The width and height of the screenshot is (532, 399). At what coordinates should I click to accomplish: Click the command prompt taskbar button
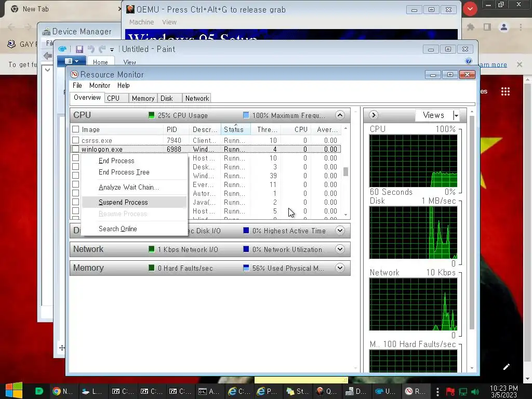(x=209, y=391)
